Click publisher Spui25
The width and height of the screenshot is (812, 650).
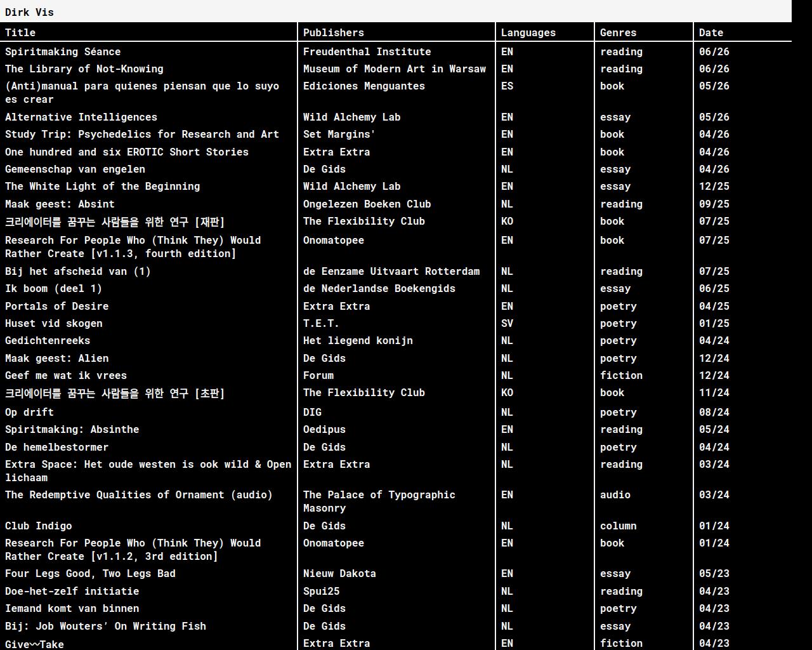click(321, 591)
